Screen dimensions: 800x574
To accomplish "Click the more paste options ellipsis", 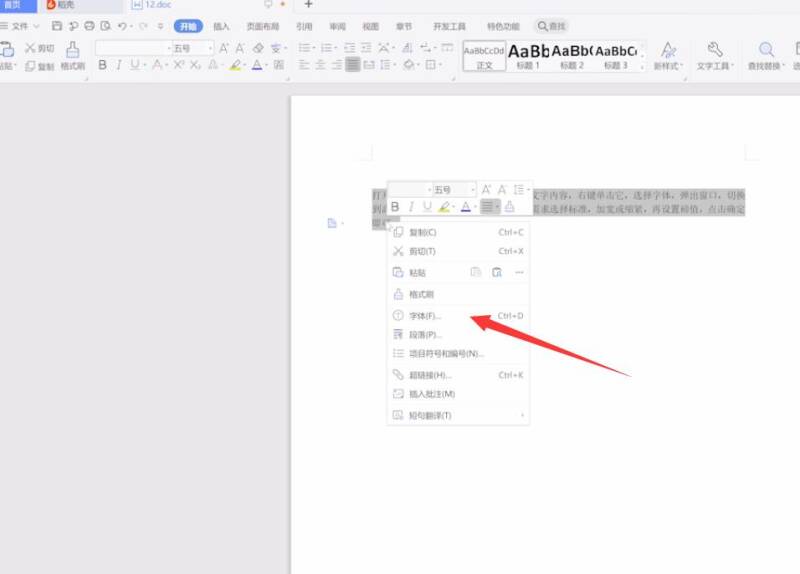I will click(519, 272).
